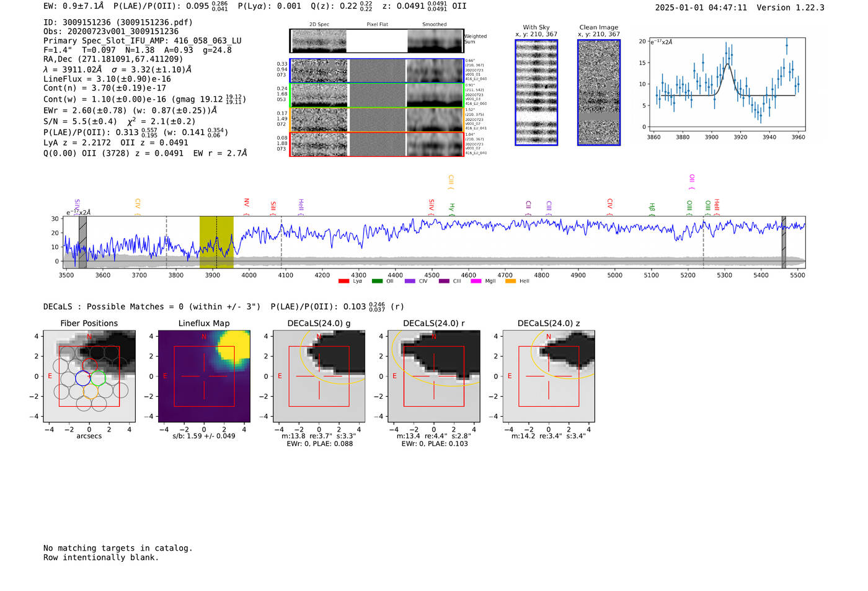868x591 pixels.
Task: Click the green OII legend swatch
Action: pos(377,282)
